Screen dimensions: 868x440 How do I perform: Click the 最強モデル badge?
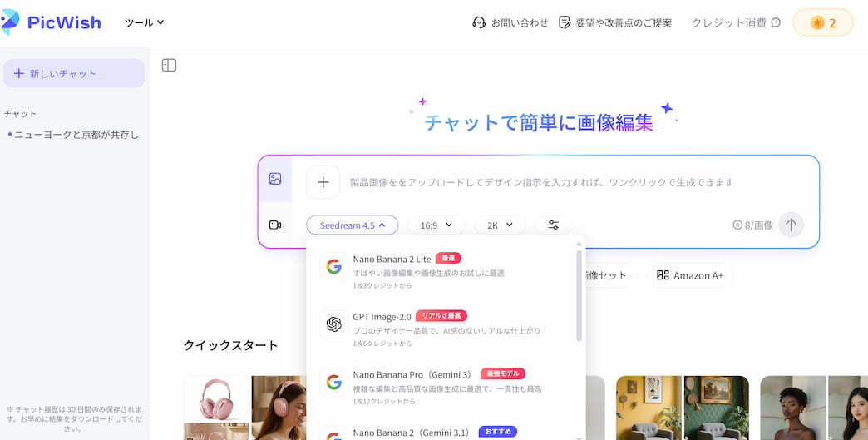pyautogui.click(x=503, y=373)
